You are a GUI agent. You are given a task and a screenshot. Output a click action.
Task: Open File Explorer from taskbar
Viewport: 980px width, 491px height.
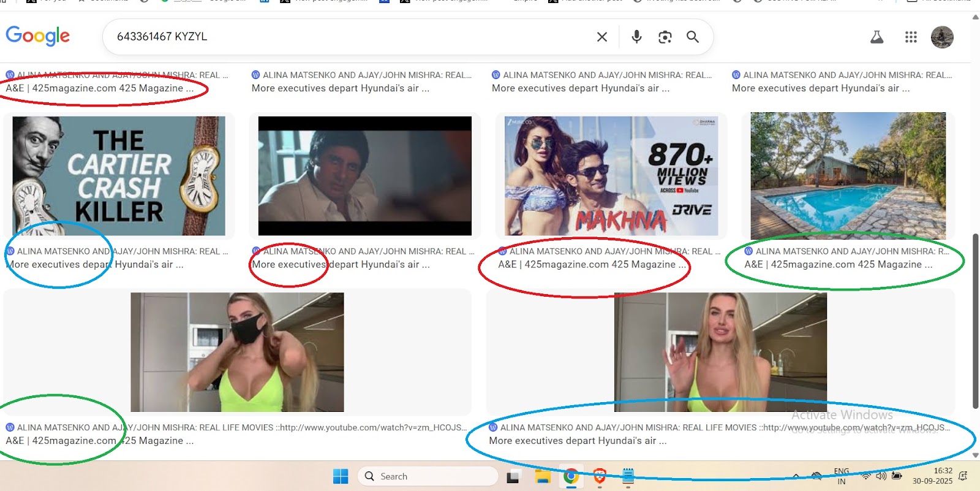[543, 476]
